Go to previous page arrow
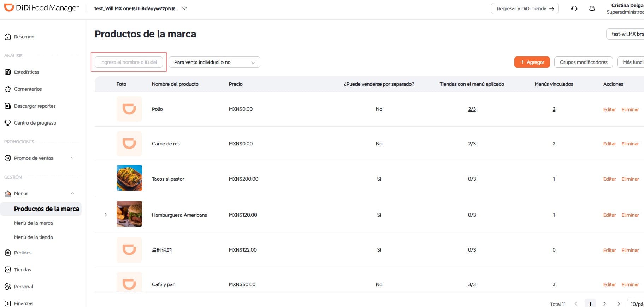The image size is (644, 307). [x=576, y=304]
